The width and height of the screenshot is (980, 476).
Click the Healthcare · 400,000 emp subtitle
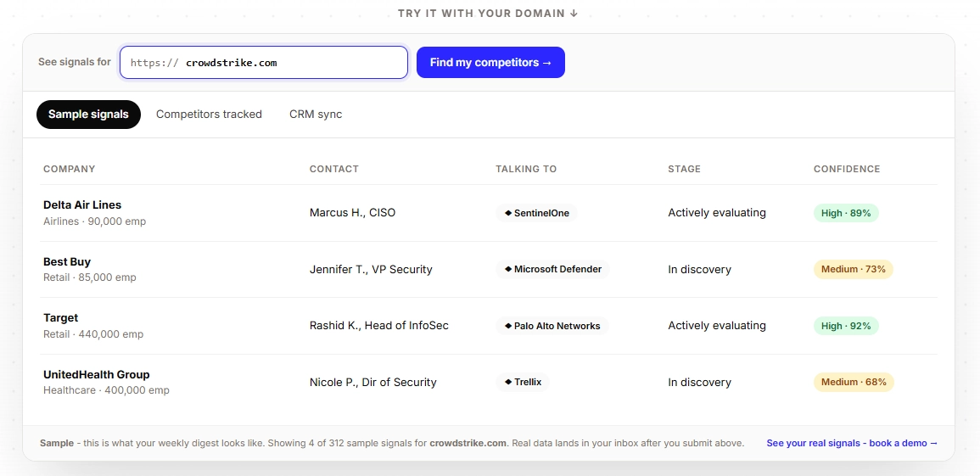[106, 390]
